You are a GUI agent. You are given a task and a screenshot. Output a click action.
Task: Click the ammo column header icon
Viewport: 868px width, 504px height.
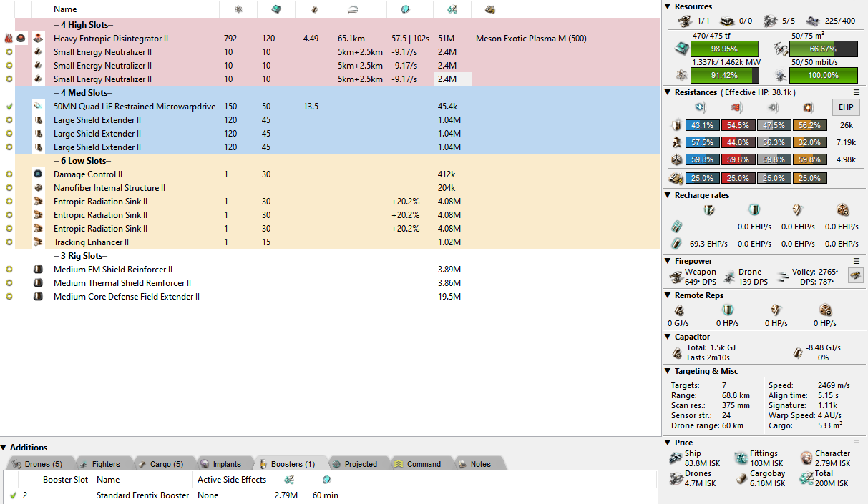(490, 9)
